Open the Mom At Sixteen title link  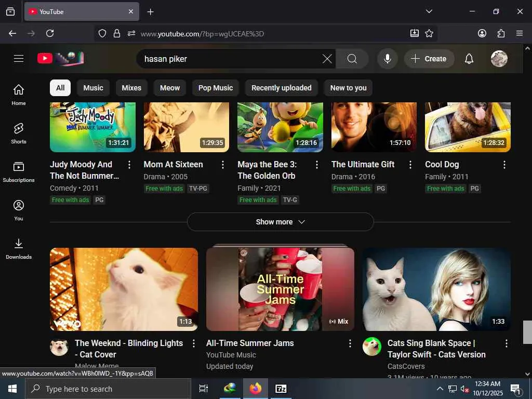(173, 164)
